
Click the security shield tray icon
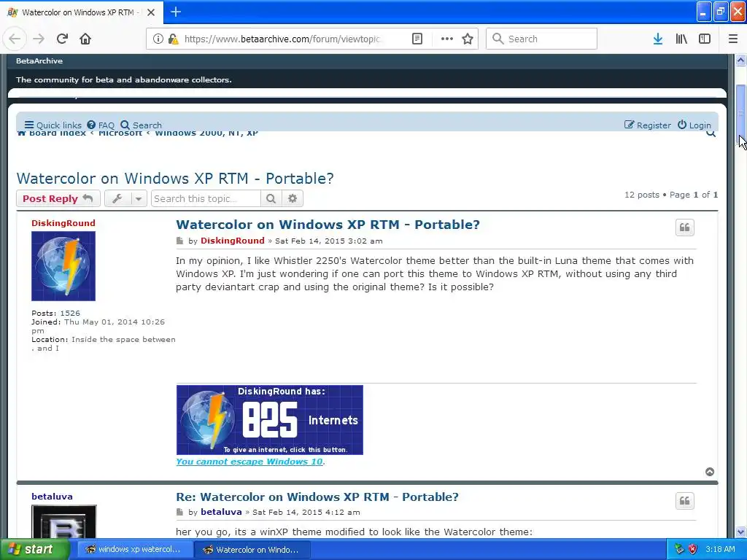point(693,549)
